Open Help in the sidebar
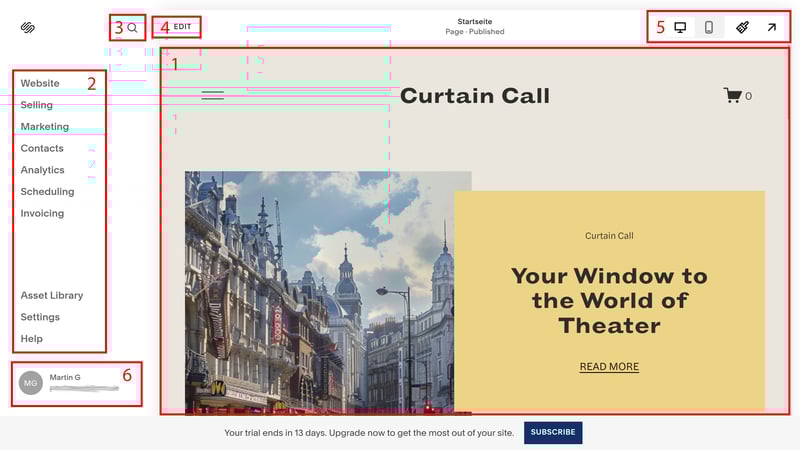Viewport: 800px width, 450px height. click(32, 339)
